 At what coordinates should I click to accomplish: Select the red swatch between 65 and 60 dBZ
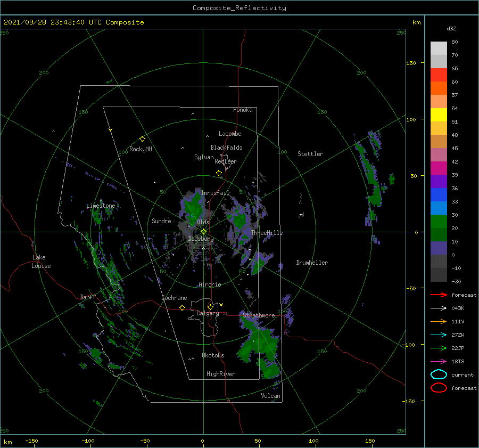click(439, 75)
